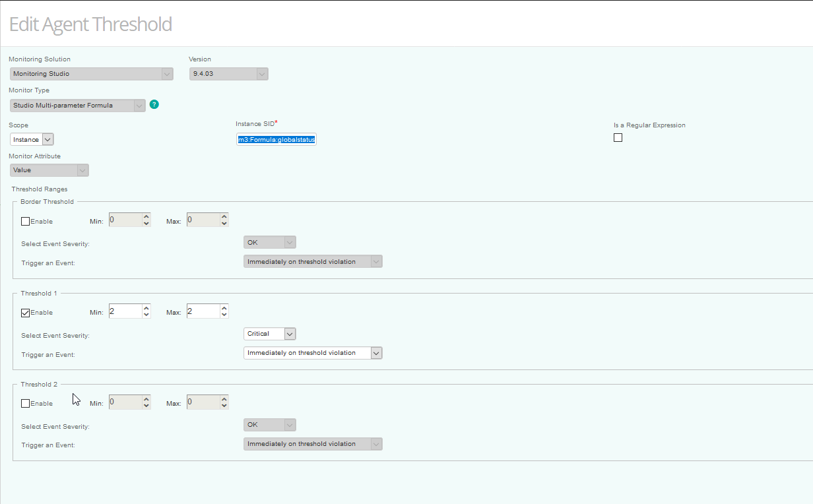Increase Threshold 1 Min value with up arrow

tap(146, 307)
